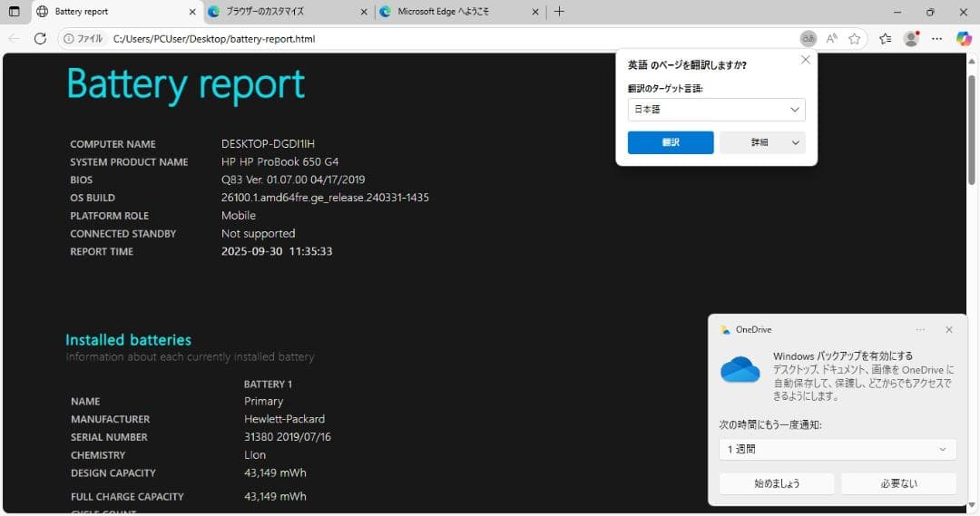The height and width of the screenshot is (516, 980).
Task: Click the back navigation arrow
Action: pos(14,39)
